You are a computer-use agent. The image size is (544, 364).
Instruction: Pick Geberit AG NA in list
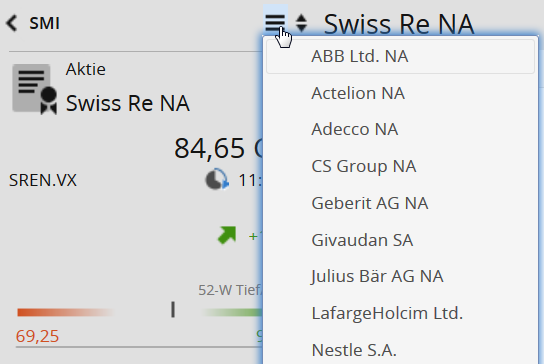400,203
